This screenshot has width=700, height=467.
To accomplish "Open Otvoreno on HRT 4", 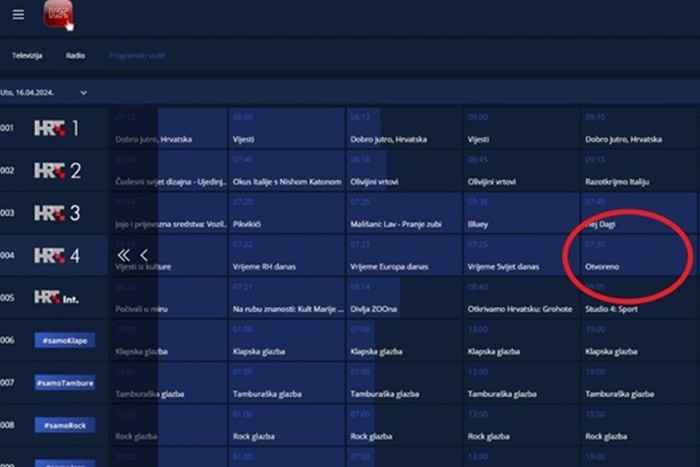I will [639, 255].
